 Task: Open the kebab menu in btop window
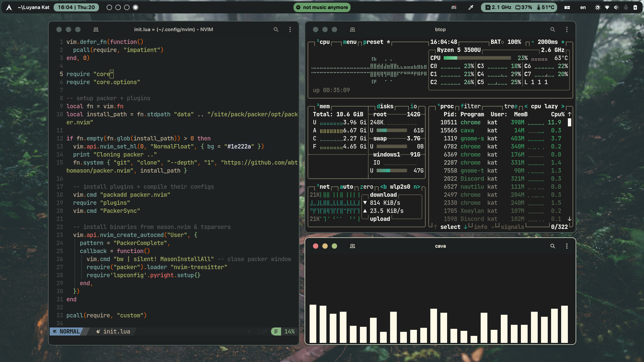pyautogui.click(x=567, y=29)
